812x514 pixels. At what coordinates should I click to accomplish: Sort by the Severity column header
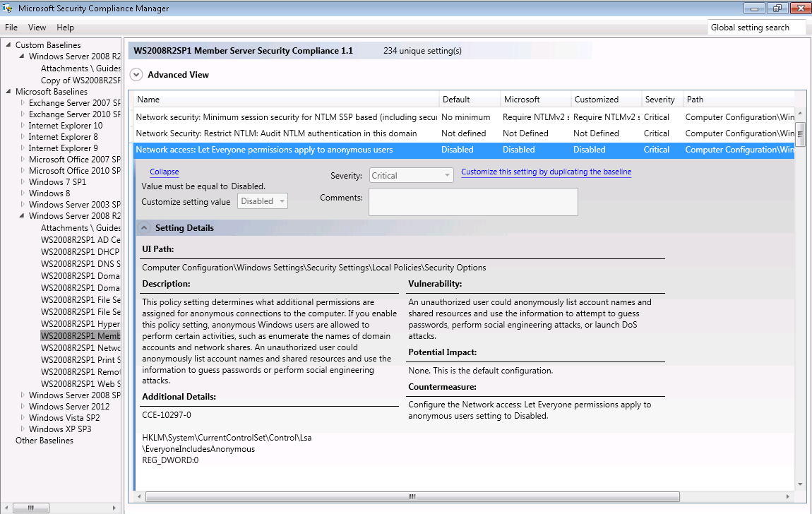(x=662, y=100)
